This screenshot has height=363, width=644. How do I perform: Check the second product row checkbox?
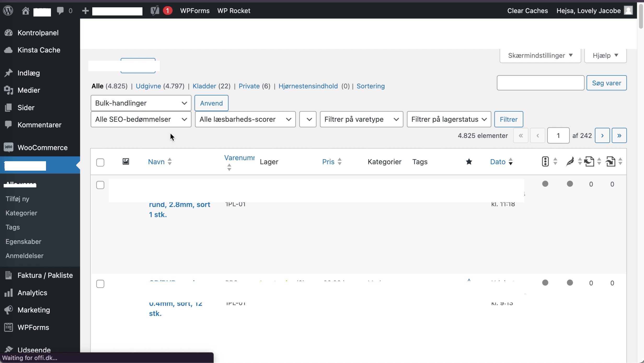100,284
